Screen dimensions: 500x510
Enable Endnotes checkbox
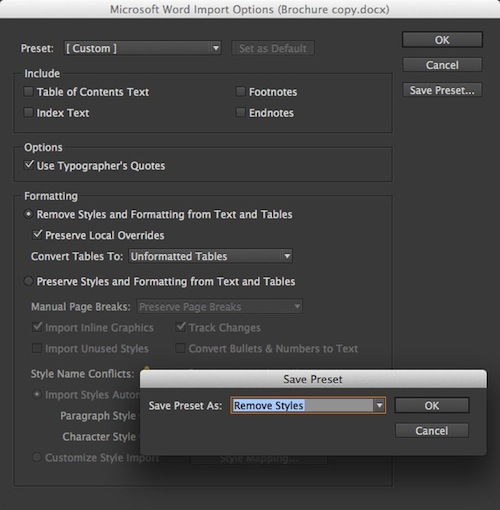click(x=241, y=112)
